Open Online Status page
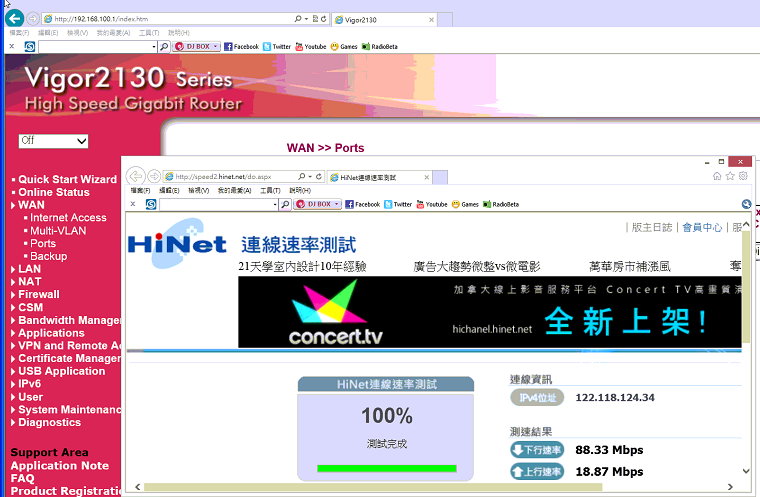 point(54,192)
